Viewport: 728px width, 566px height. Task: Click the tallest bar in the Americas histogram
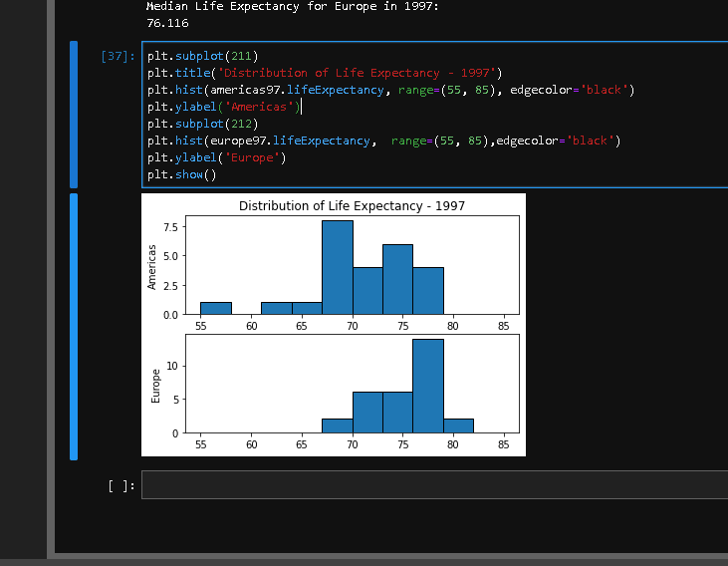tap(338, 268)
